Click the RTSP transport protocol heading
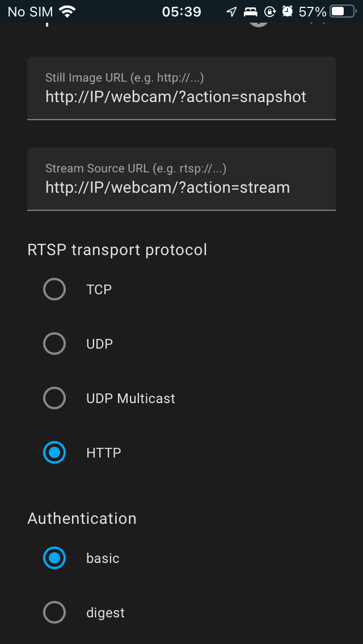This screenshot has height=644, width=363. click(x=117, y=249)
